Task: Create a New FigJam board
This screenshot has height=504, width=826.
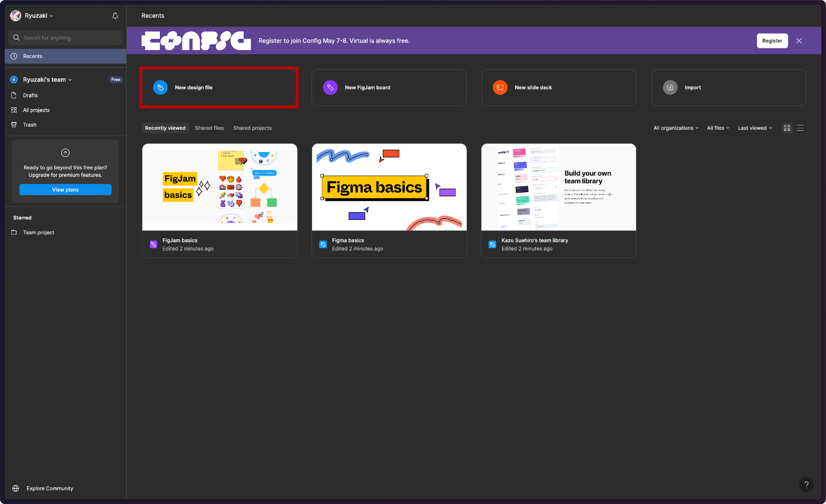Action: (x=389, y=87)
